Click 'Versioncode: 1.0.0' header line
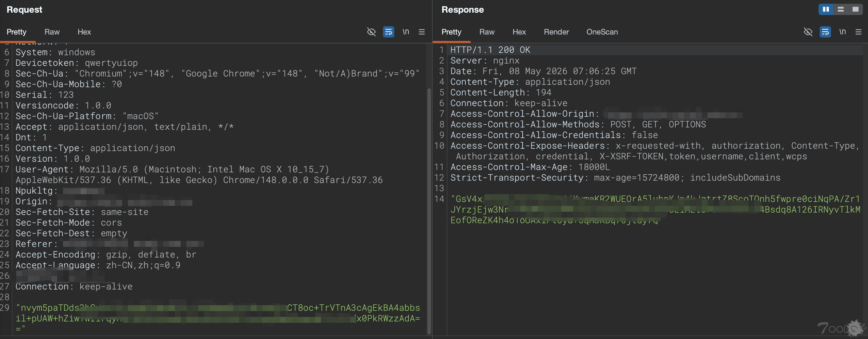This screenshot has height=339, width=868. coord(63,106)
